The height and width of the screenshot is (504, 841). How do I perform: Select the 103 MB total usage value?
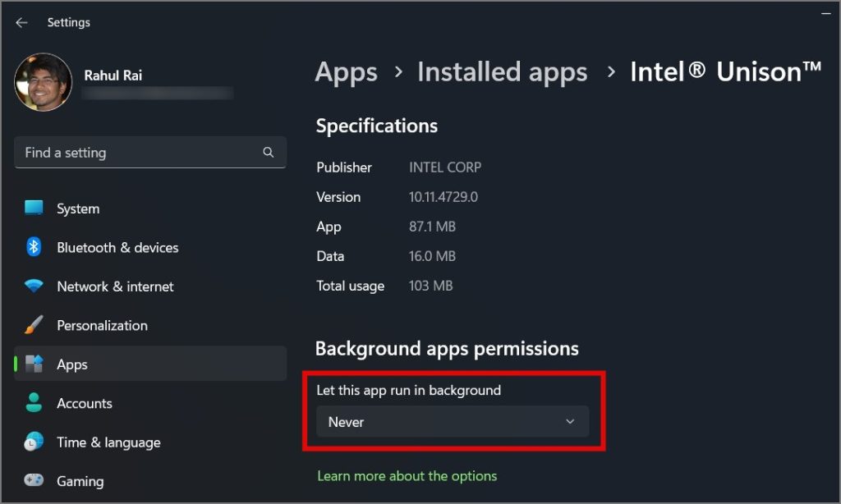tap(430, 285)
